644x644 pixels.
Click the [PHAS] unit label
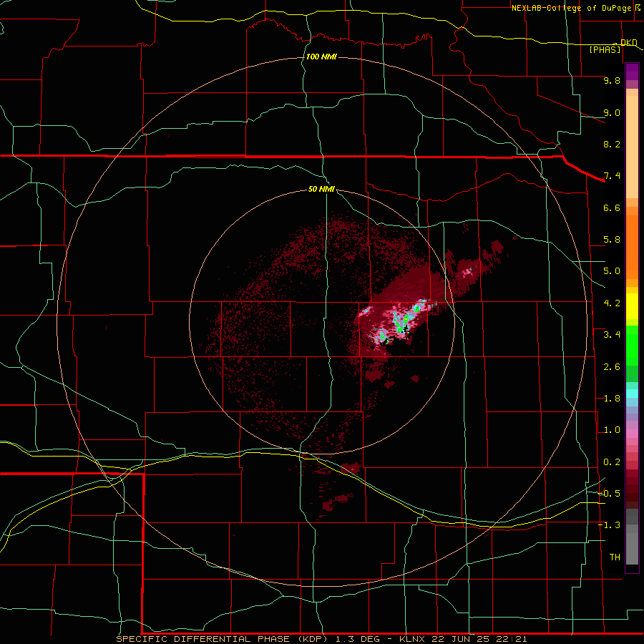605,49
